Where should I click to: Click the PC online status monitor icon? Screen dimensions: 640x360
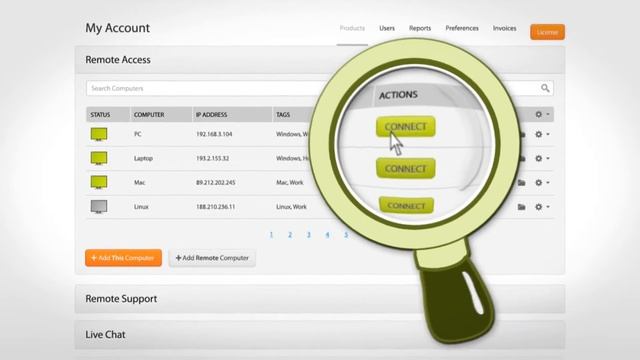pyautogui.click(x=99, y=134)
